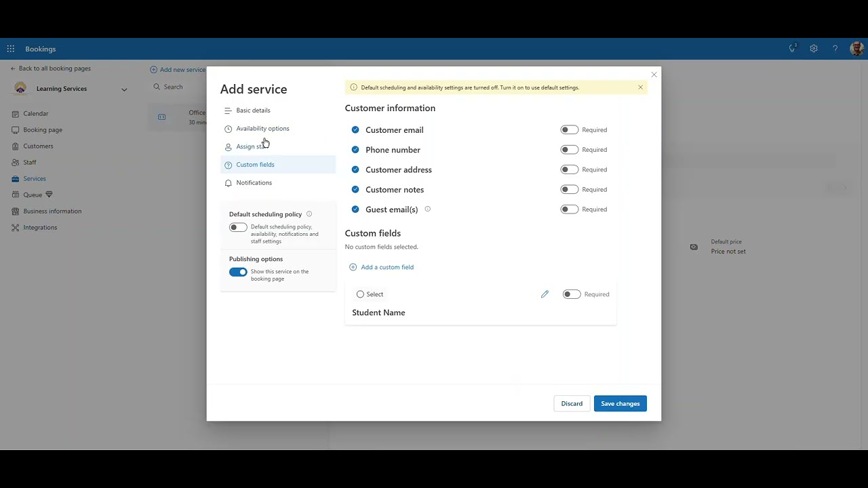The image size is (868, 488).
Task: Select the Student Name radio button
Action: 360,294
